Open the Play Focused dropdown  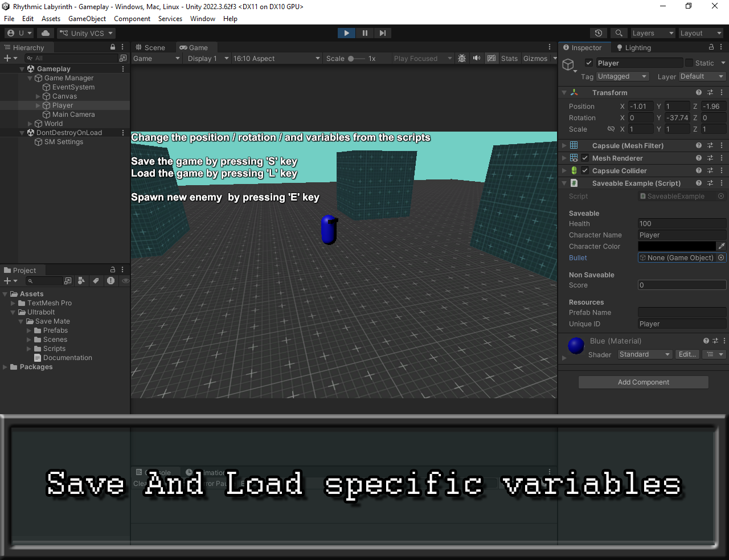423,59
